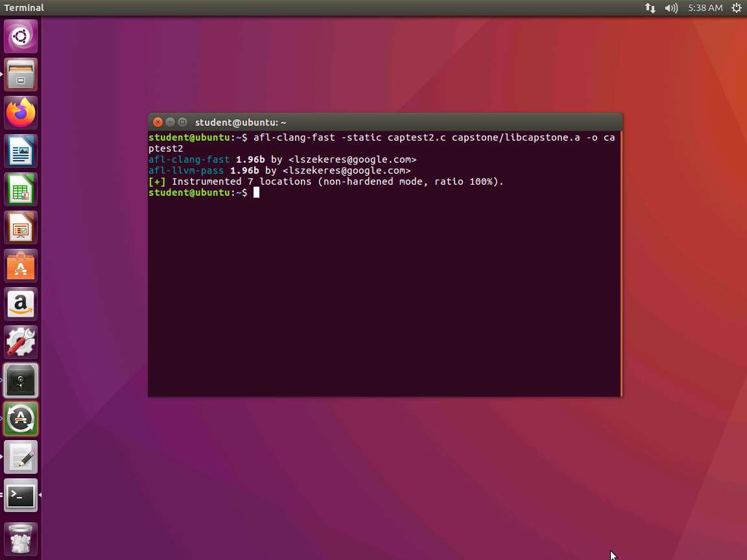747x560 pixels.
Task: Launch the Files file manager
Action: coord(21,75)
